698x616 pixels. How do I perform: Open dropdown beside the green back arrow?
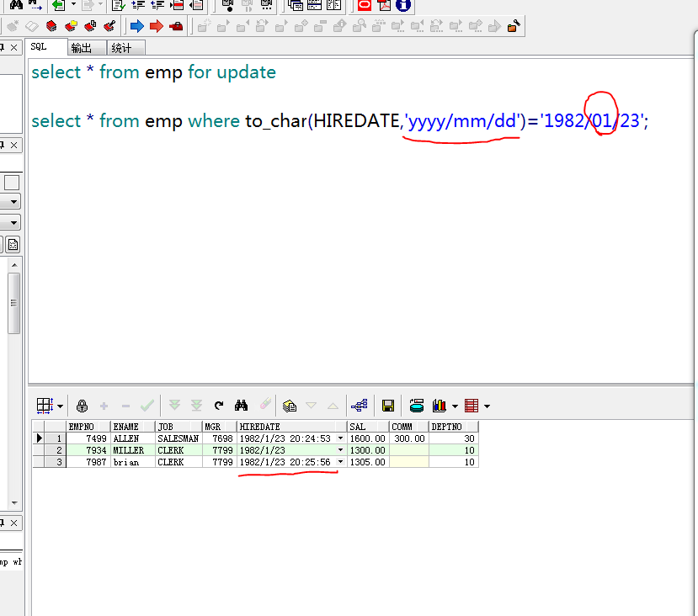tap(74, 4)
